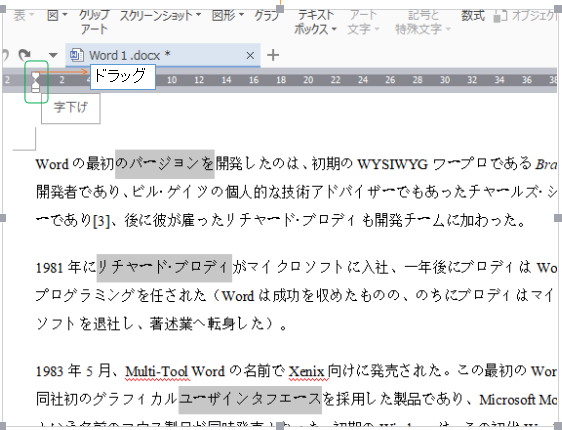Click the 数式 (Equation) button
The height and width of the screenshot is (430, 562).
pyautogui.click(x=472, y=15)
